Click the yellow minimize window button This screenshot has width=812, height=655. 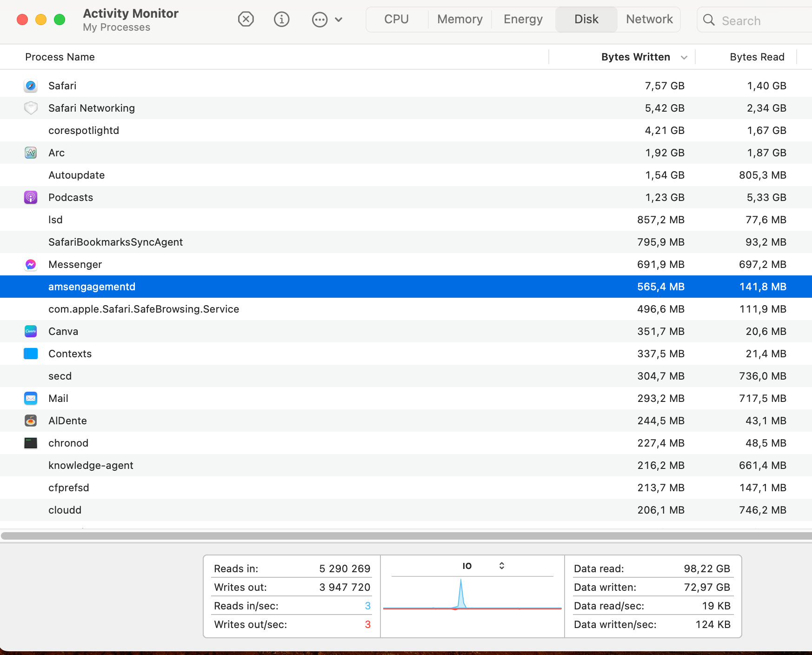pos(41,20)
